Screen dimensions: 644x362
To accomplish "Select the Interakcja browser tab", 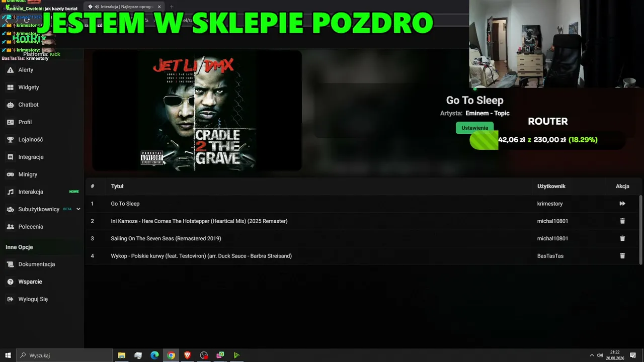I will click(x=124, y=7).
